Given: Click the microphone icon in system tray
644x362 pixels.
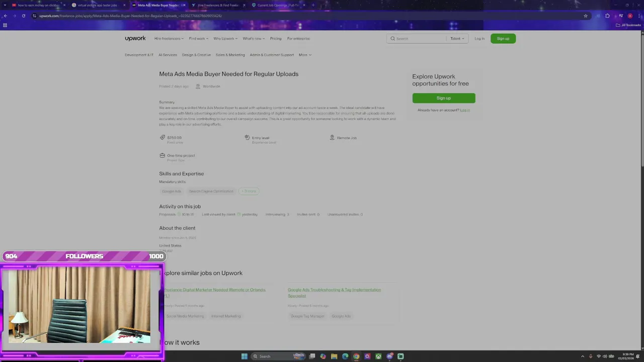Looking at the screenshot, I should point(591,356).
